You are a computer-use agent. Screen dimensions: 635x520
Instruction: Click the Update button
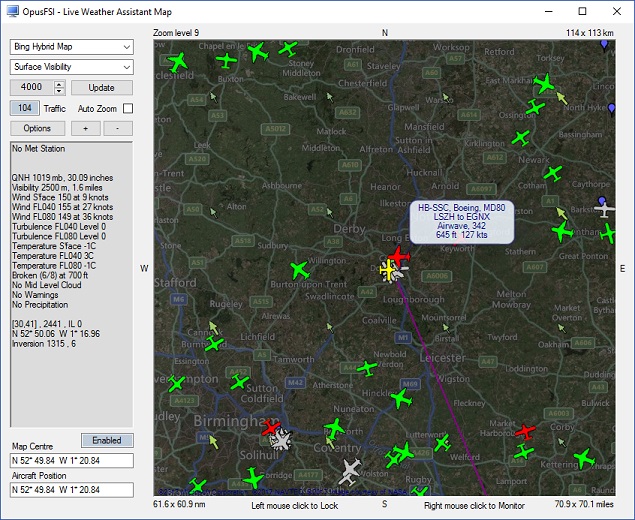click(x=102, y=87)
